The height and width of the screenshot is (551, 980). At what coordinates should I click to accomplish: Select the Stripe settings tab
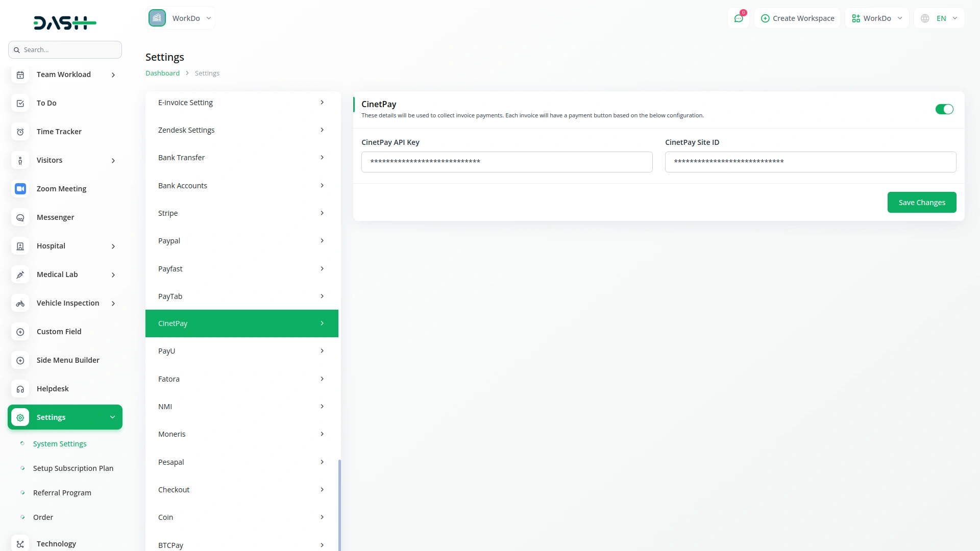[x=241, y=213]
